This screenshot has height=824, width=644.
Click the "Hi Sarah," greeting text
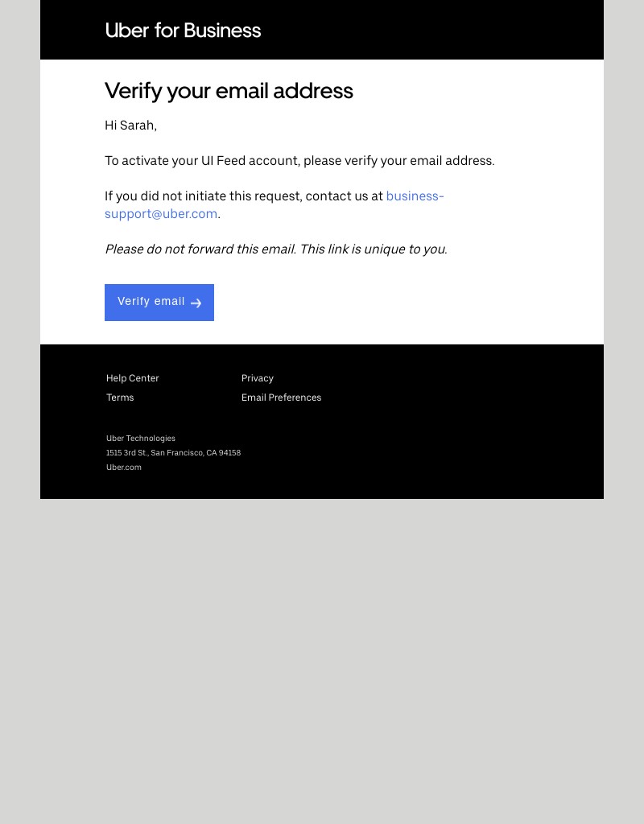pos(130,126)
